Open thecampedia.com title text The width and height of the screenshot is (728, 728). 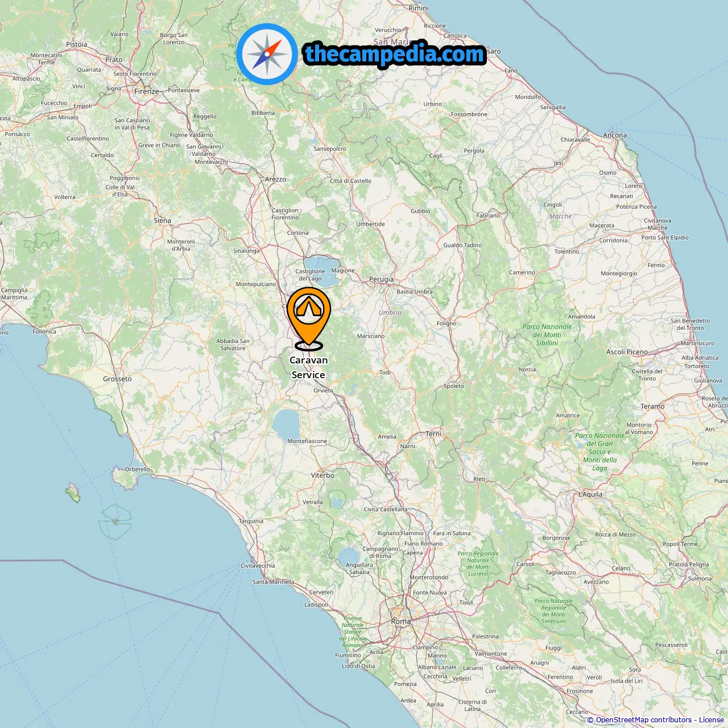(x=395, y=54)
